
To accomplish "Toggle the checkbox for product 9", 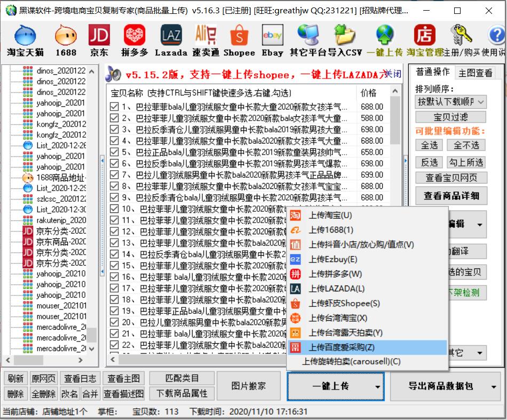I will (x=114, y=197).
